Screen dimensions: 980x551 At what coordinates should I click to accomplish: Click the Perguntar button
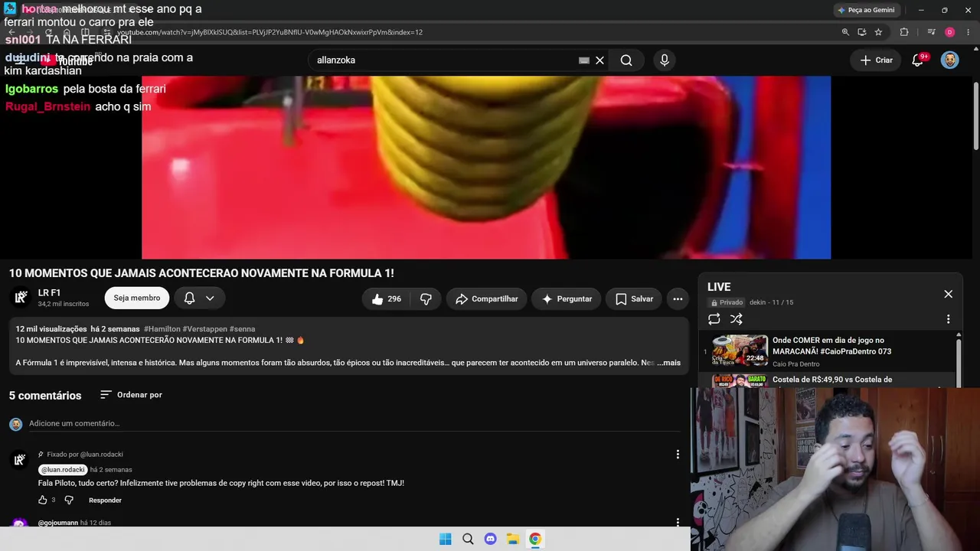tap(567, 299)
